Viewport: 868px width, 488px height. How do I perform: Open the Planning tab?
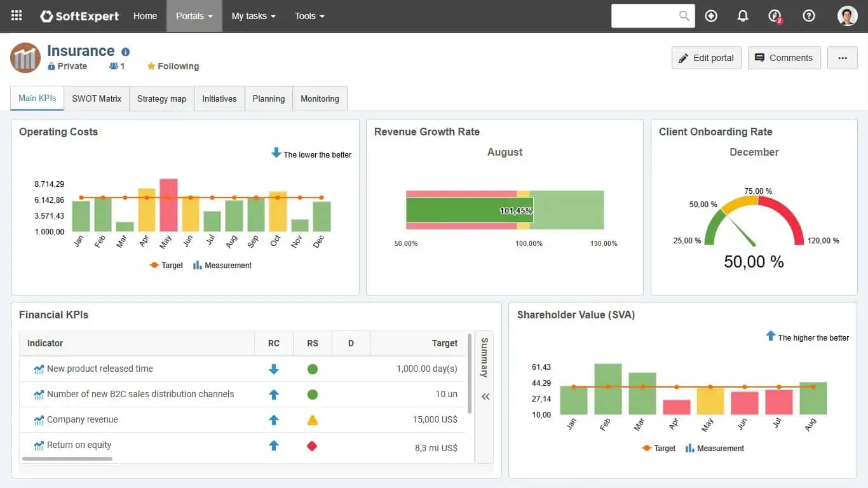(269, 98)
